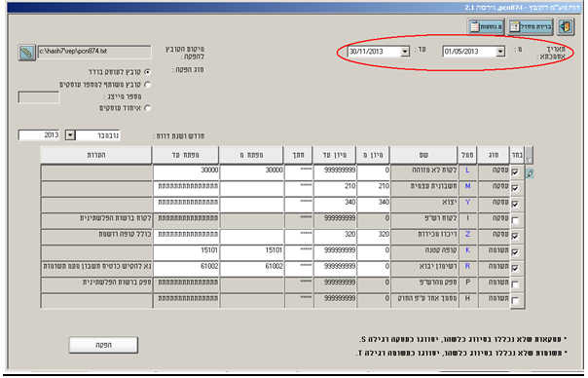
Task: Uncheck the row Y יצוא checkbox
Action: (x=515, y=204)
